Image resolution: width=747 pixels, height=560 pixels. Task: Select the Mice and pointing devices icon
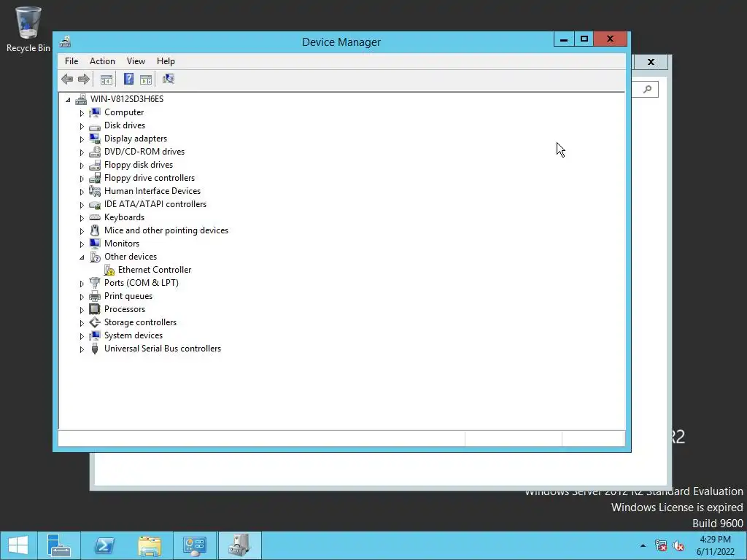click(x=95, y=230)
